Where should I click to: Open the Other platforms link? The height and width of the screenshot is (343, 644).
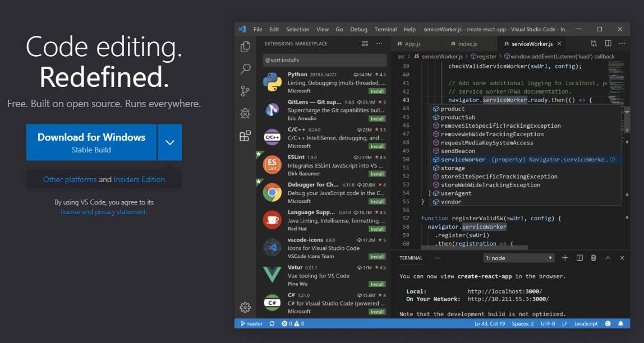click(70, 180)
